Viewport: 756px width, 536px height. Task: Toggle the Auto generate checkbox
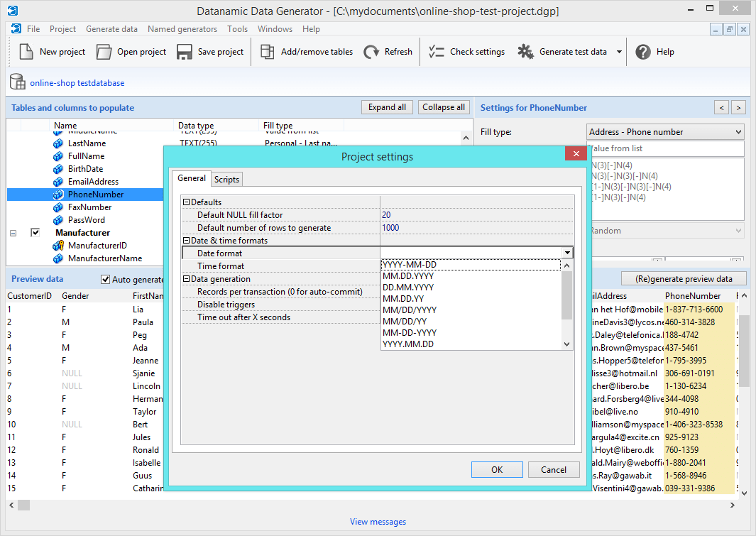[x=105, y=279]
